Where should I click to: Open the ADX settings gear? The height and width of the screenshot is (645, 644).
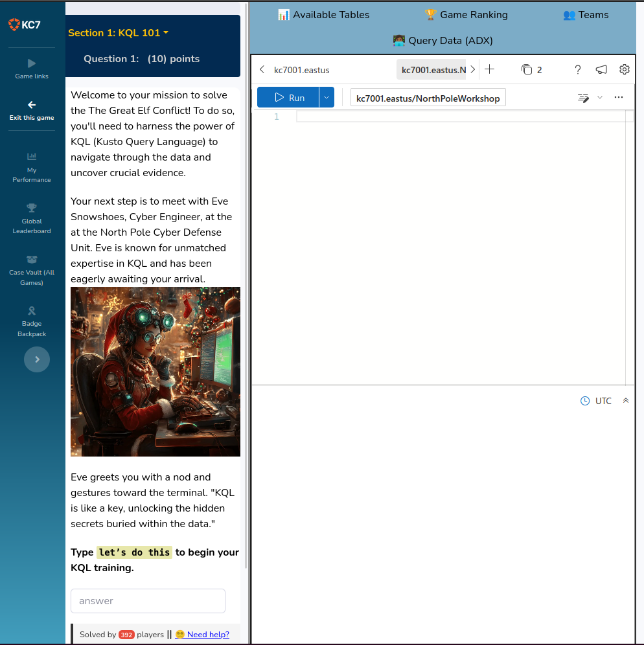[x=625, y=70]
